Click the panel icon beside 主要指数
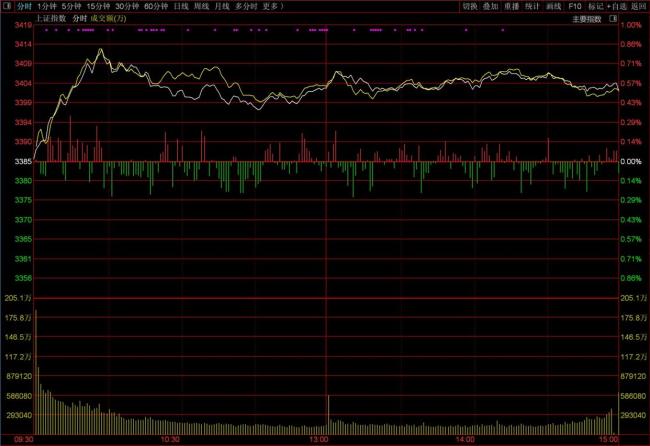 (613, 19)
